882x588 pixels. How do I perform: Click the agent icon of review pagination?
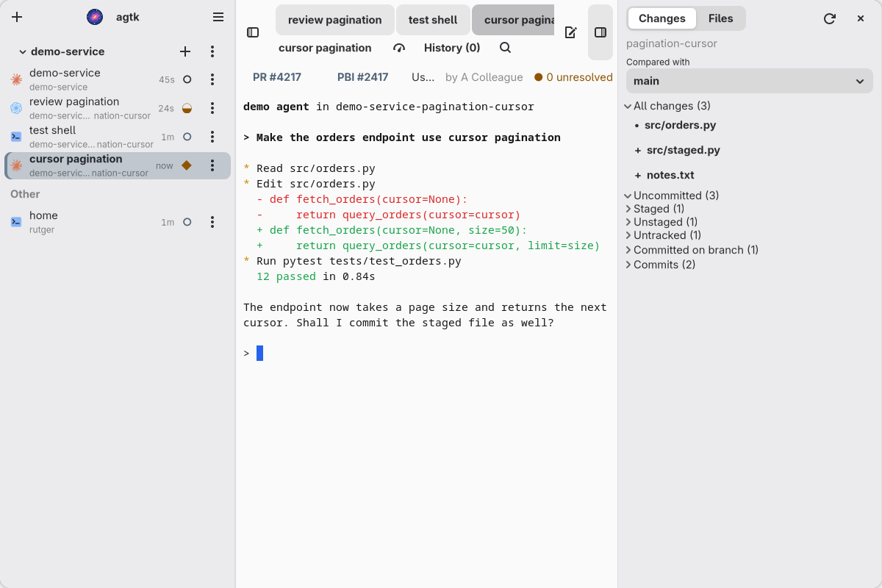(x=16, y=108)
